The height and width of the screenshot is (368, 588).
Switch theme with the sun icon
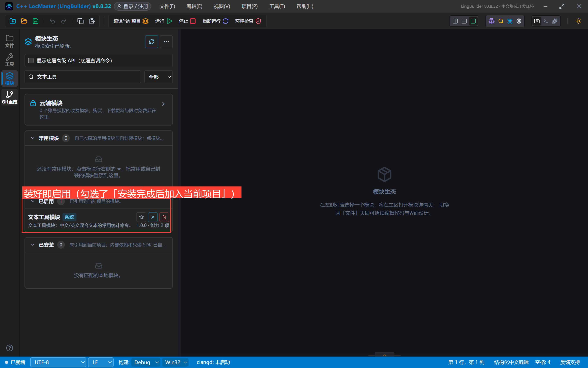point(579,21)
